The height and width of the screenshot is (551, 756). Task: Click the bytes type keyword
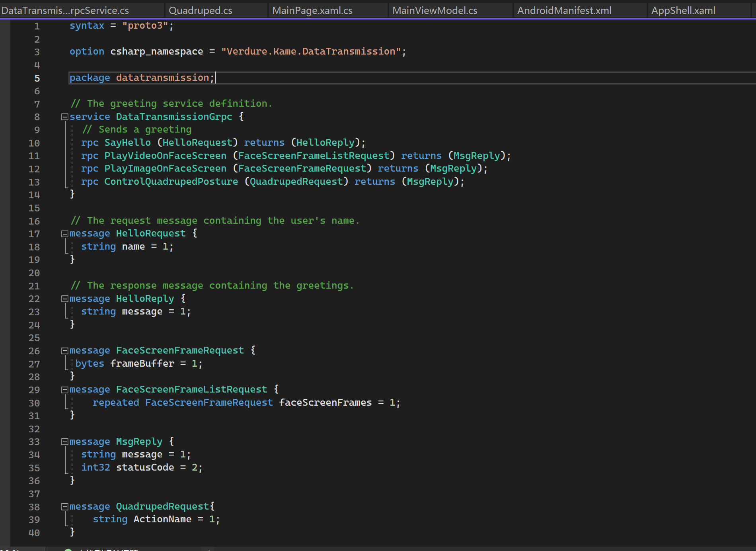[90, 363]
